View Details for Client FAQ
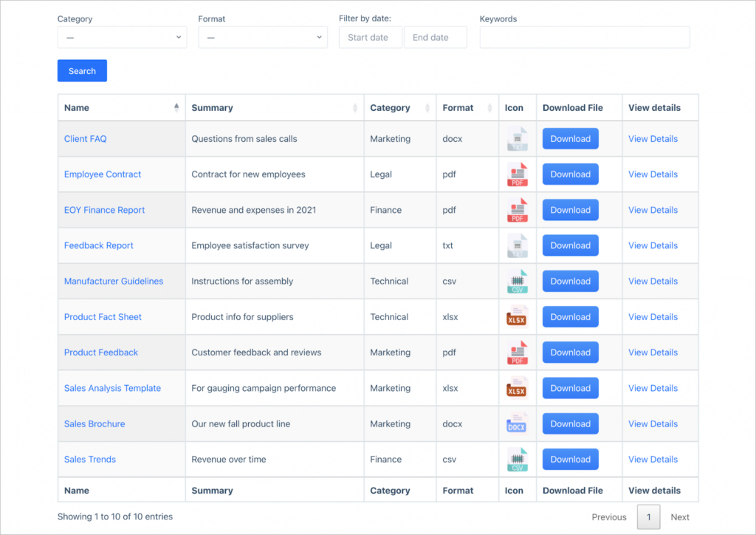Viewport: 756px width, 535px height. point(653,139)
